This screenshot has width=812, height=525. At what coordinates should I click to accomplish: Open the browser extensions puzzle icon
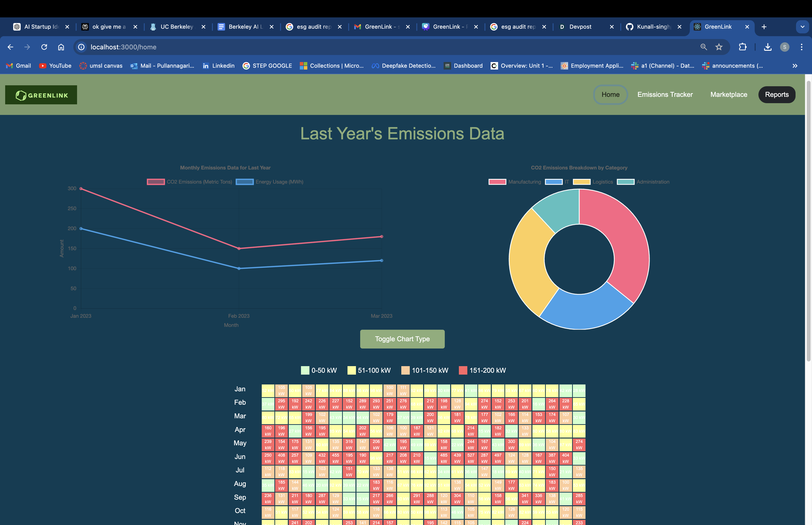pos(742,47)
